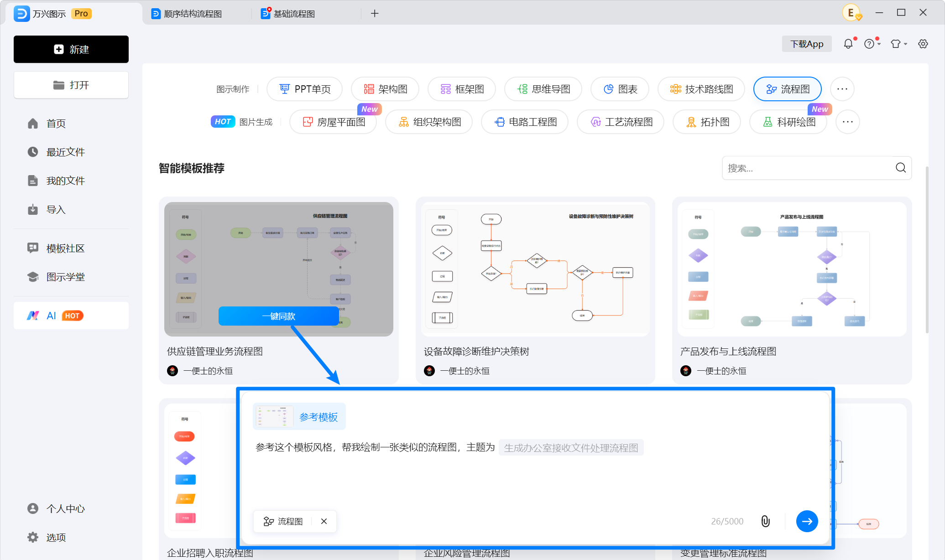This screenshot has width=945, height=560.
Task: Click the 一键同款 button
Action: pos(279,316)
